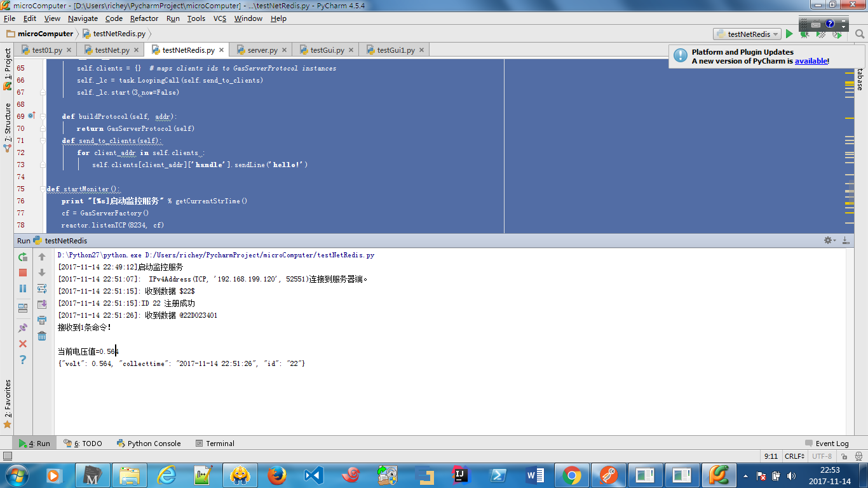This screenshot has height=488, width=868.
Task: Pin the Run tab
Action: click(x=23, y=328)
